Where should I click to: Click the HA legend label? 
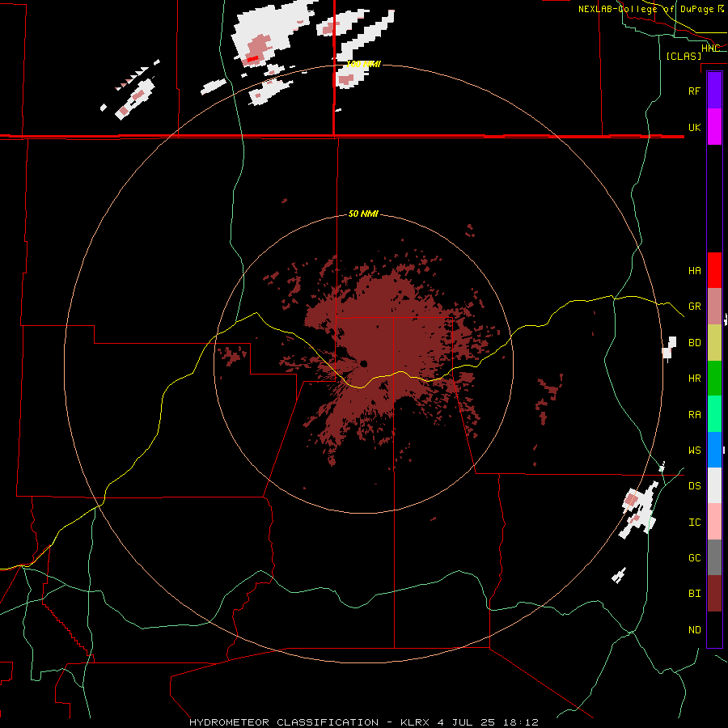(x=694, y=271)
